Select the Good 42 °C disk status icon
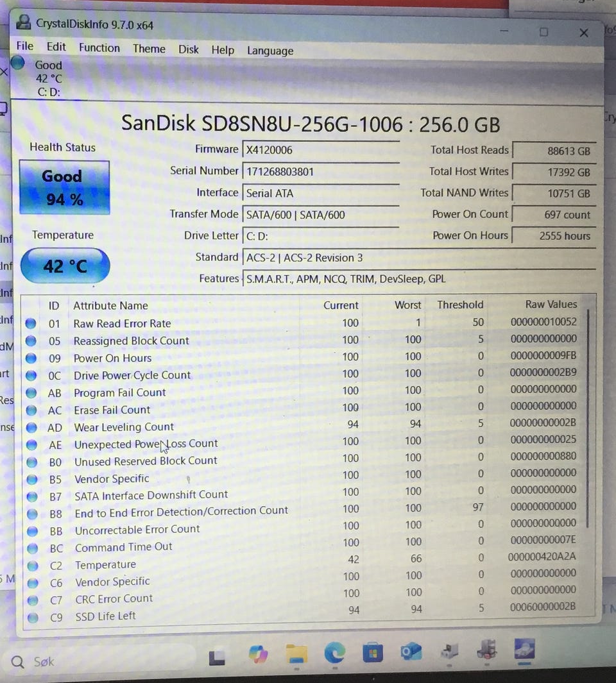This screenshot has height=683, width=616. pos(18,63)
